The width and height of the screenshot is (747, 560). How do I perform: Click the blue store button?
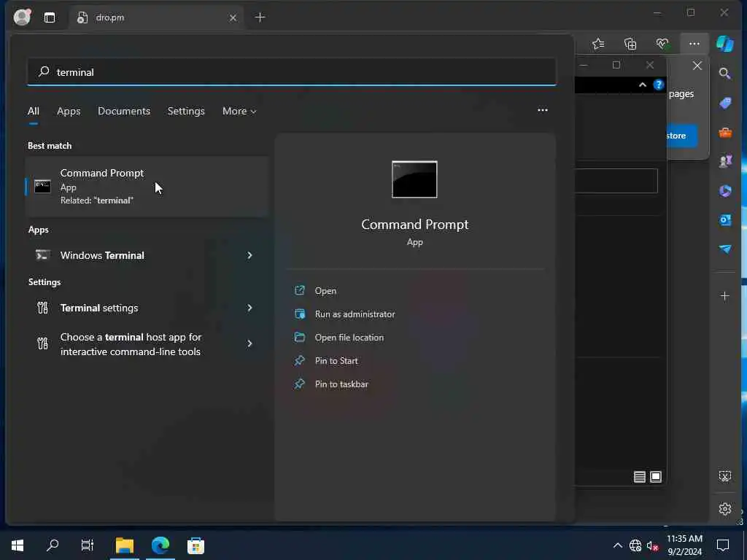click(682, 136)
